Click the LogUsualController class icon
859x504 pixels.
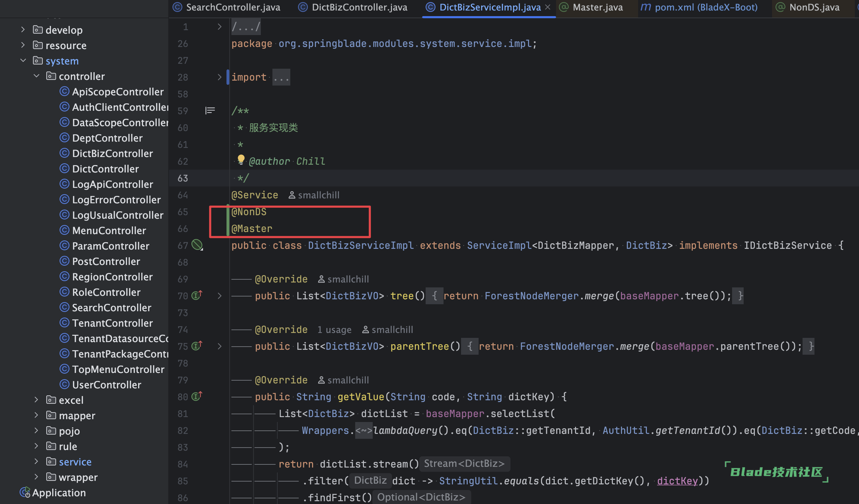tap(64, 215)
